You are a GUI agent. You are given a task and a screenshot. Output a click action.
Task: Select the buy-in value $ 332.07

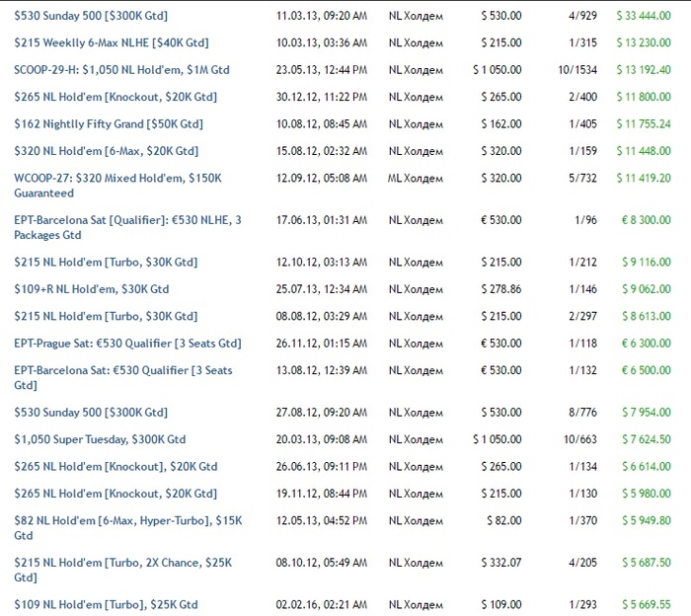501,563
